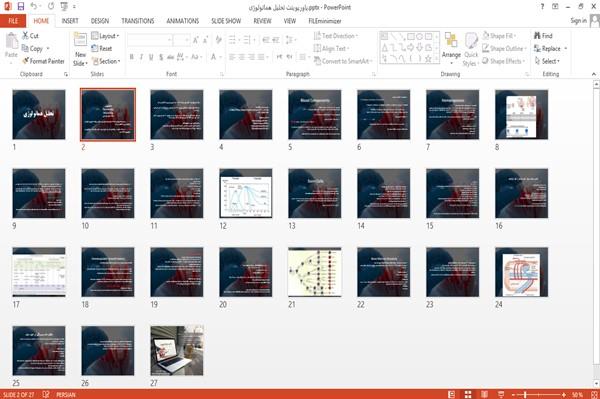Toggle Bold formatting button

[x=132, y=57]
